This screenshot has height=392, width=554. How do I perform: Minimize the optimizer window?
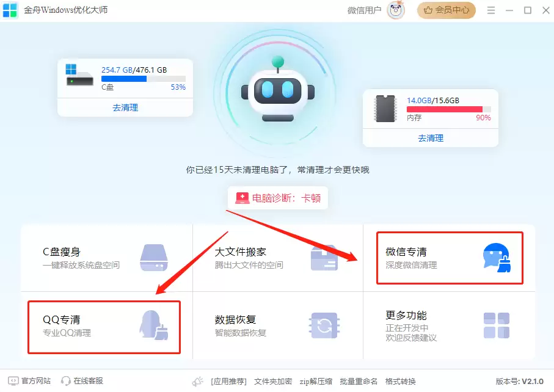509,10
